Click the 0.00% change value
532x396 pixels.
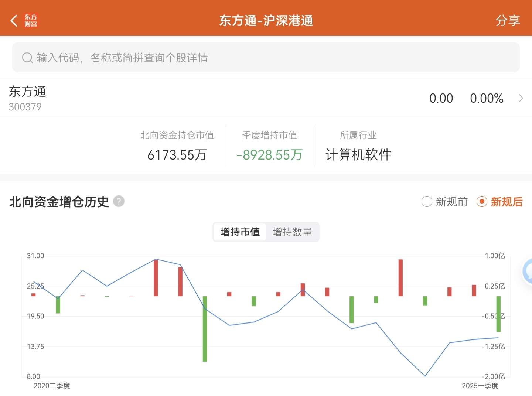(487, 98)
